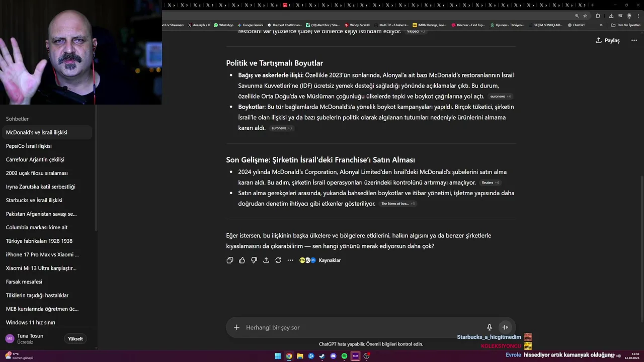This screenshot has width=644, height=362.
Task: Click the Sohbetler section header
Action: point(17,119)
